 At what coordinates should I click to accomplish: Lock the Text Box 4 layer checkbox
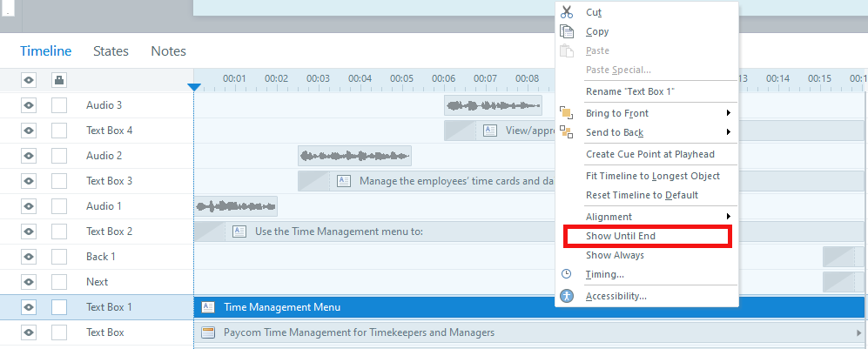[59, 131]
